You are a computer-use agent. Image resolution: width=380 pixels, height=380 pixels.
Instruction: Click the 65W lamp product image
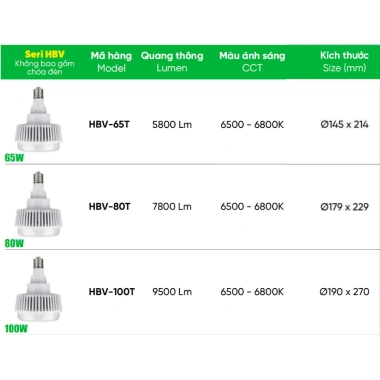click(x=38, y=119)
